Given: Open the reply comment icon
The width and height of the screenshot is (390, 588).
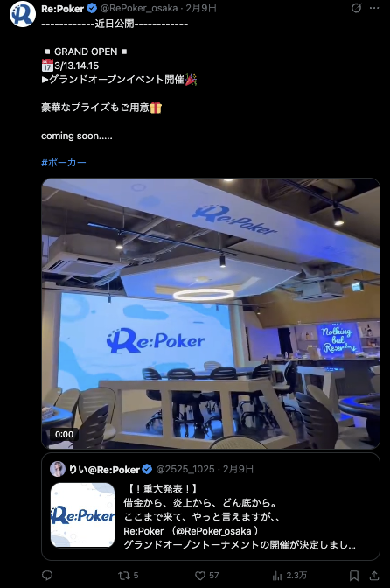Looking at the screenshot, I should pyautogui.click(x=47, y=575).
